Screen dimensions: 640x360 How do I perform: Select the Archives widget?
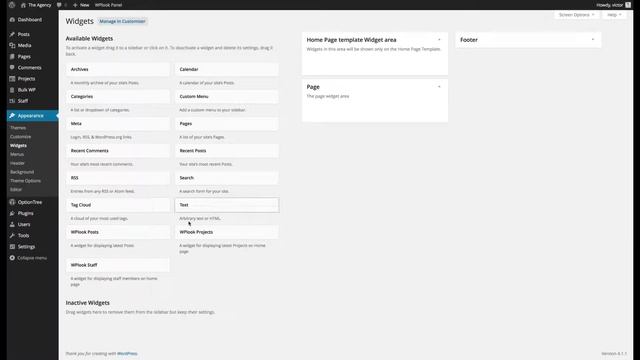tap(118, 69)
